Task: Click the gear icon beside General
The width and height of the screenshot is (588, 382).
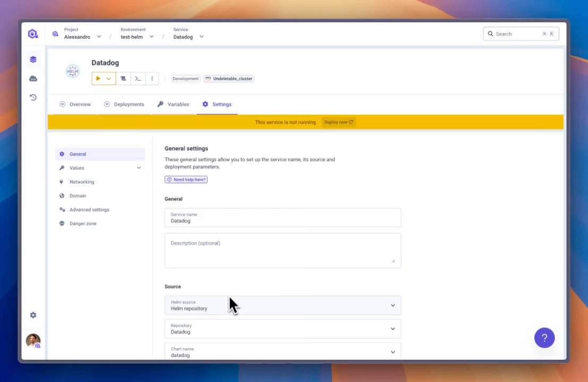Action: (62, 154)
